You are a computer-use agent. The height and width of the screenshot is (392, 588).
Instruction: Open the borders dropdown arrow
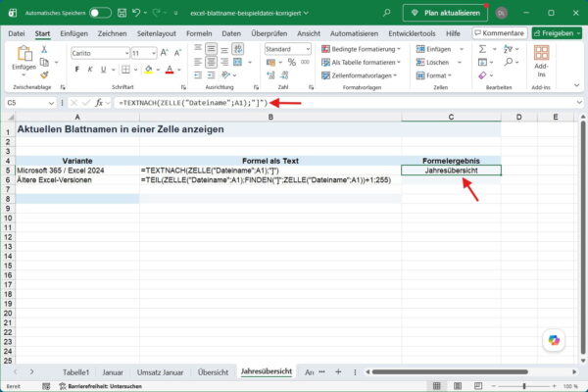coord(135,70)
